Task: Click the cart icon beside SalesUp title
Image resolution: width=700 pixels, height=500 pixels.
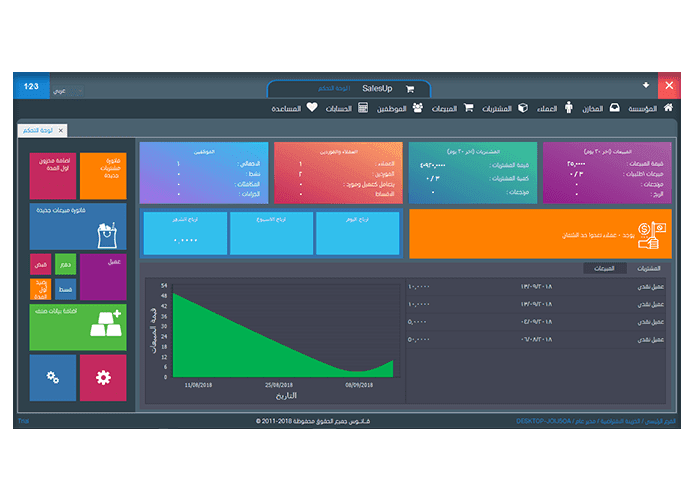Action: click(x=410, y=89)
